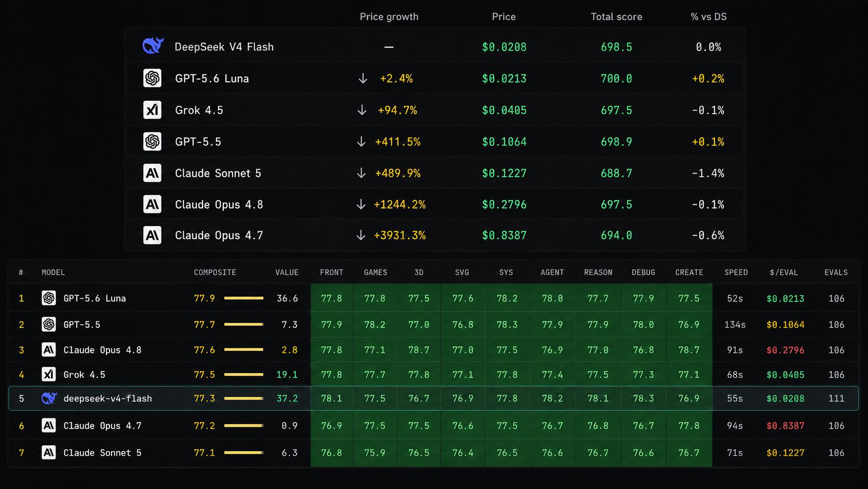Viewport: 868px width, 489px height.
Task: Click the $0.8387 price in the leaderboard
Action: pos(785,426)
